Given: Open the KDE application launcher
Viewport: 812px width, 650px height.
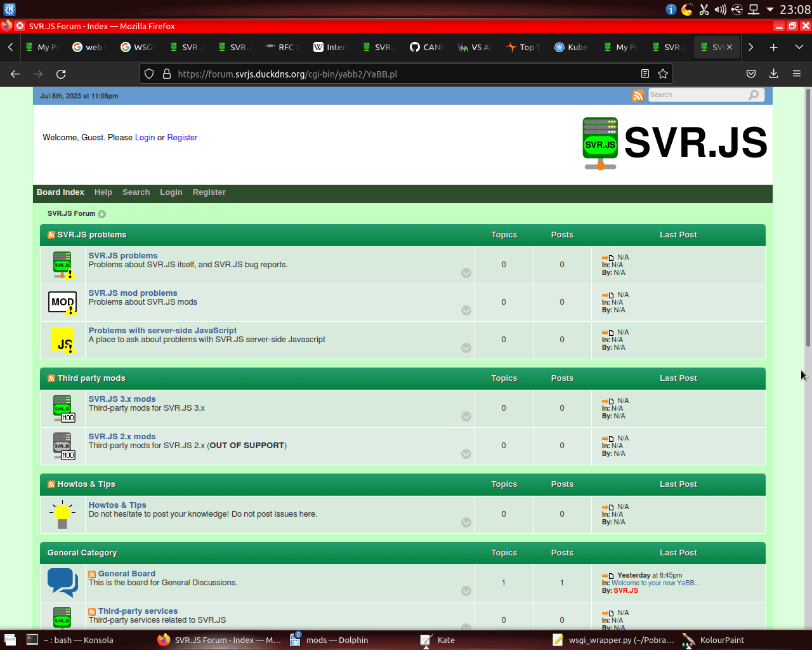Looking at the screenshot, I should [x=10, y=10].
